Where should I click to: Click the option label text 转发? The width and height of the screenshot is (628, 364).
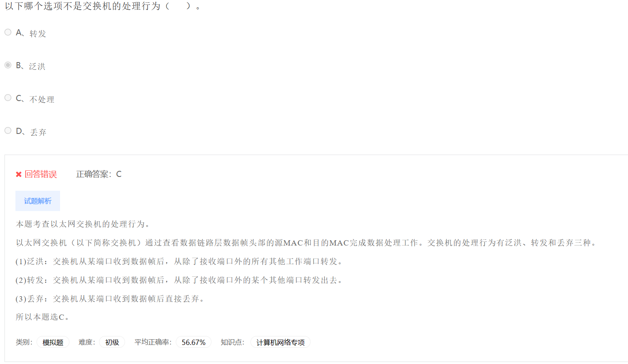(x=38, y=34)
